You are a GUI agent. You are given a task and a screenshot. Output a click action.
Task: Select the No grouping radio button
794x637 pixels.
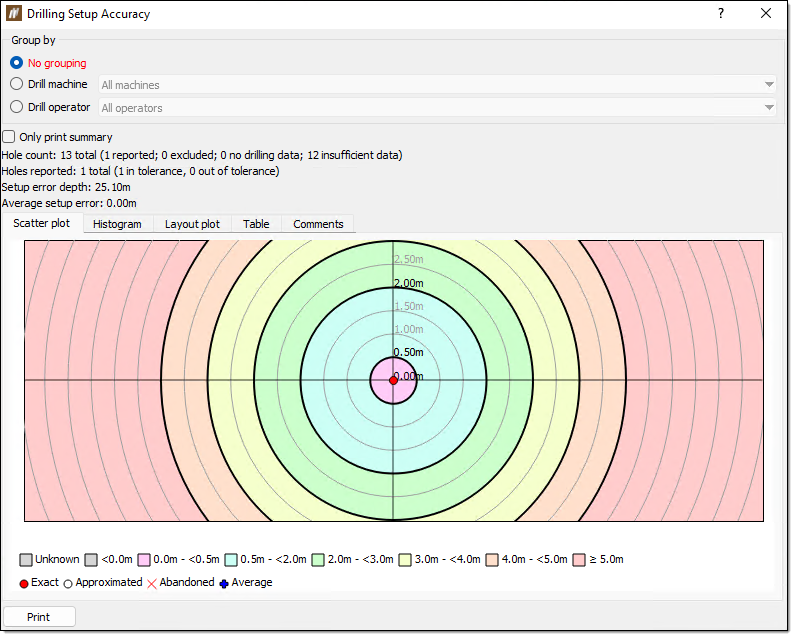(x=16, y=63)
